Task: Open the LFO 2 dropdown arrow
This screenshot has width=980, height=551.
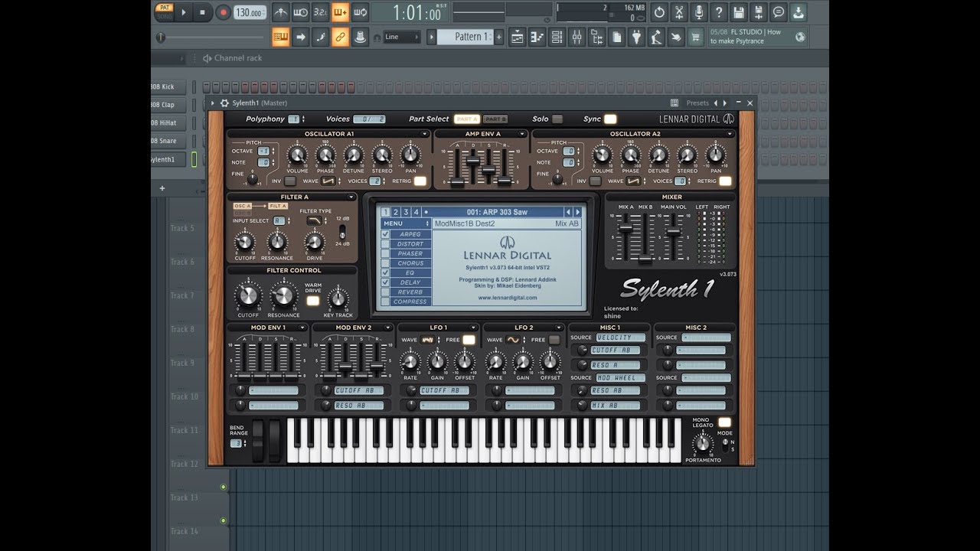Action: pos(560,328)
